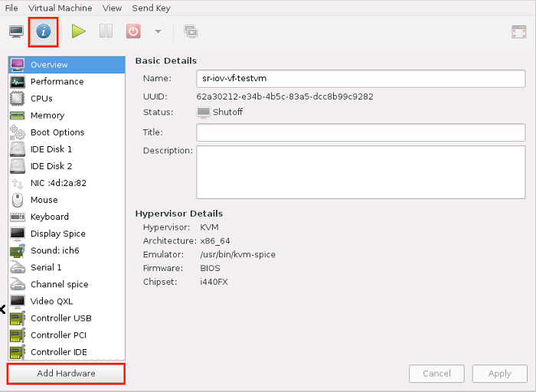Image resolution: width=536 pixels, height=392 pixels.
Task: Select CPUs in hardware list
Action: click(x=67, y=99)
